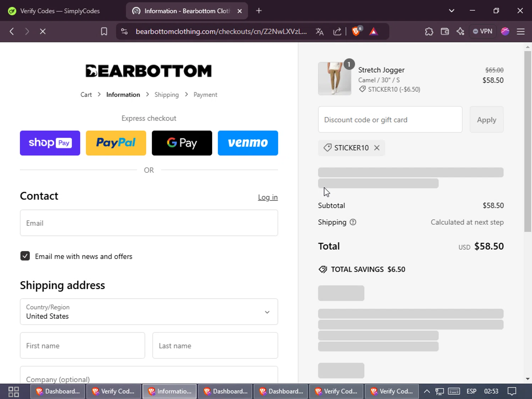The height and width of the screenshot is (399, 532).
Task: Open network icon in system tray
Action: 440,391
